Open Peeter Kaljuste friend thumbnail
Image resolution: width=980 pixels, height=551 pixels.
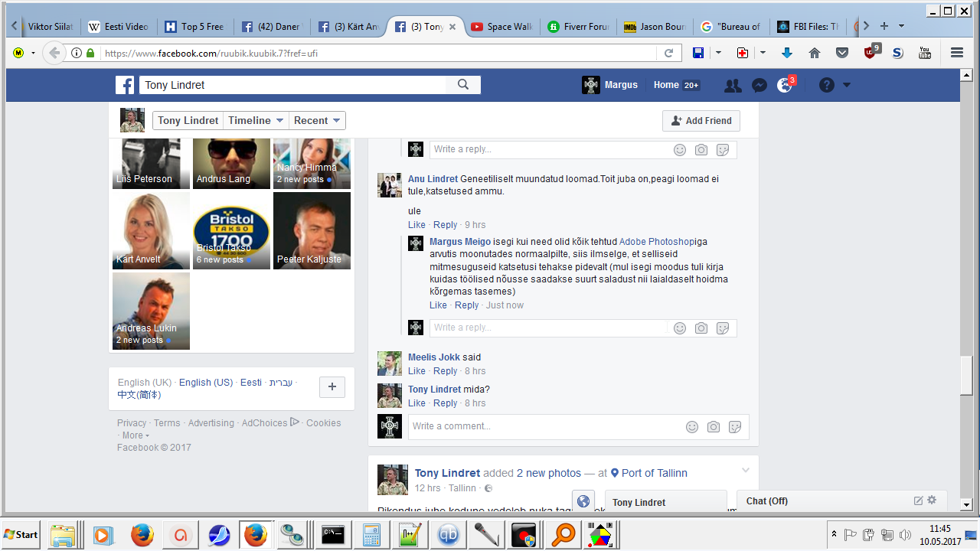[312, 230]
